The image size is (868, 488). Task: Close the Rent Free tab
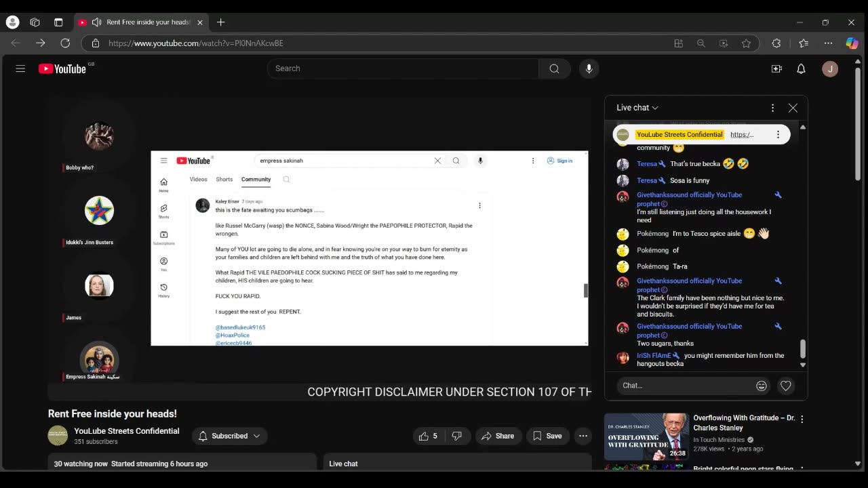click(200, 22)
